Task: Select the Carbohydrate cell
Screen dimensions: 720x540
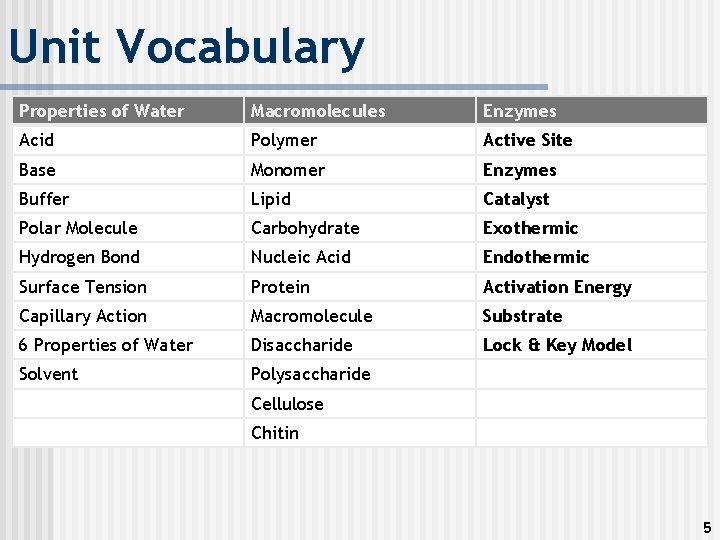Action: click(305, 228)
